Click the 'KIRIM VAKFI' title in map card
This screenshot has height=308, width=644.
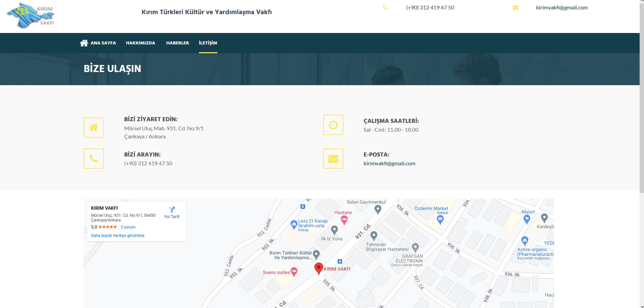(104, 208)
